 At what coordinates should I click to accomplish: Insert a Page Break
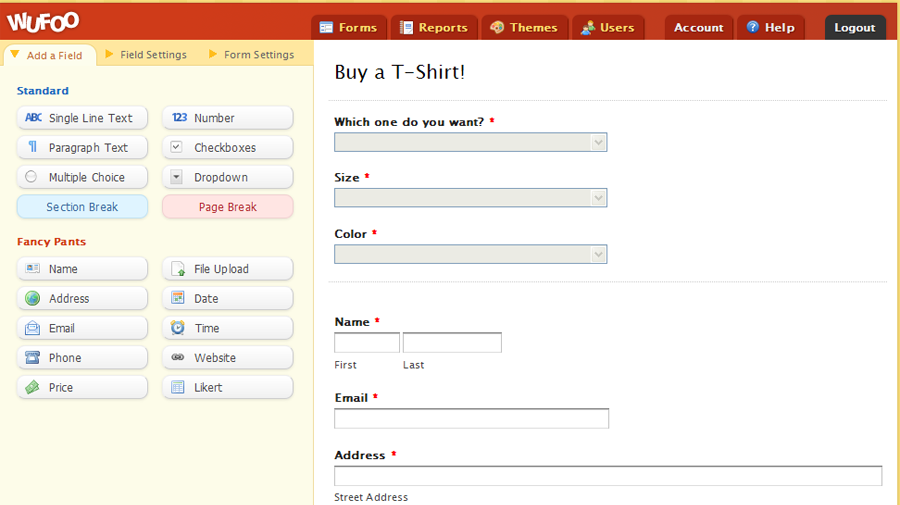tap(228, 207)
